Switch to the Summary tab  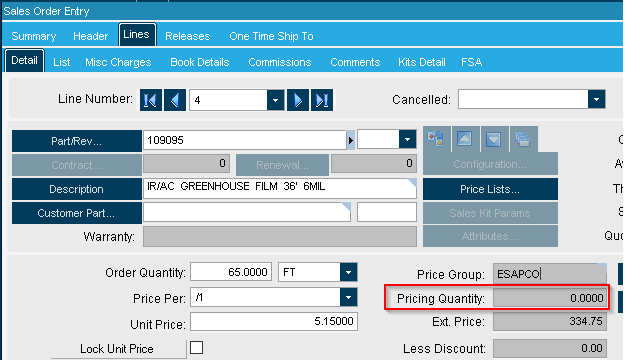[34, 36]
